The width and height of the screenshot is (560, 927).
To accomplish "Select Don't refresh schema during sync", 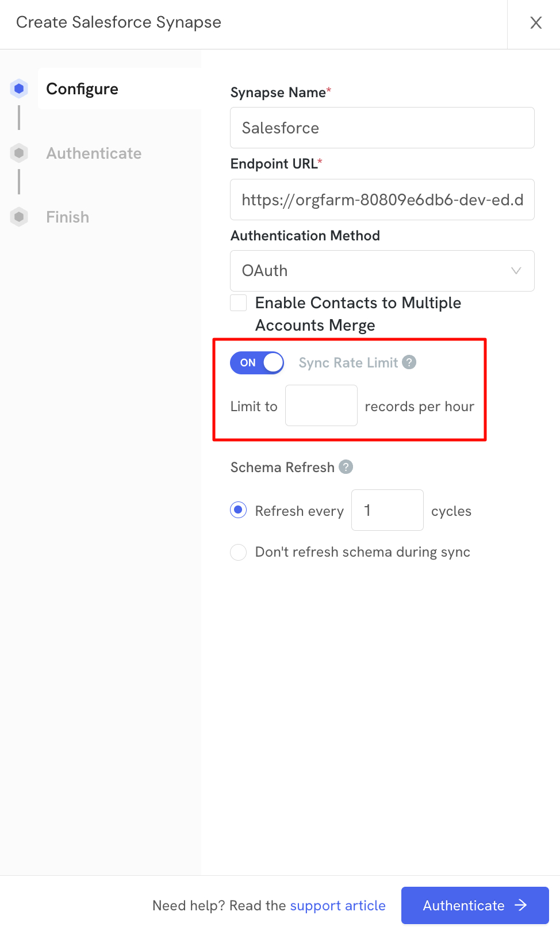I will (x=239, y=552).
